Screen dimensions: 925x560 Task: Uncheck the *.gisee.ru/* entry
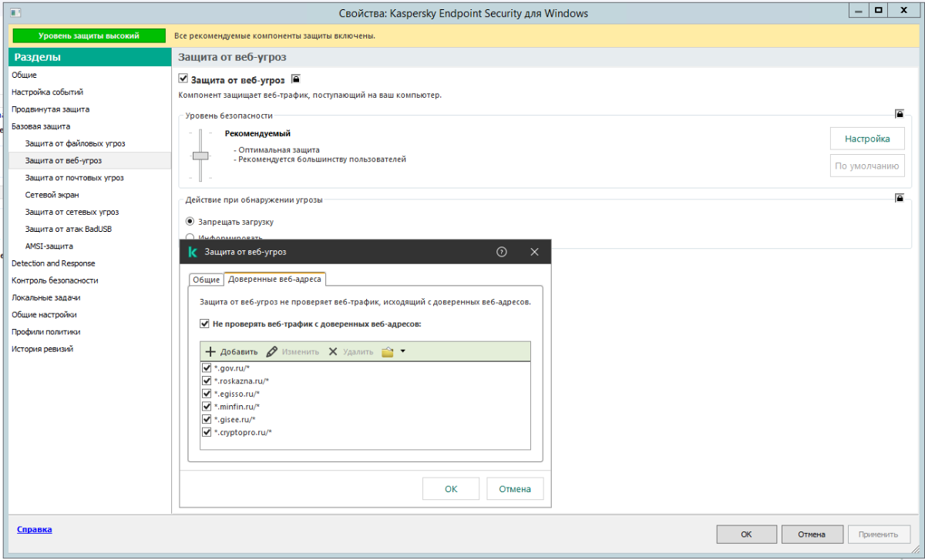pyautogui.click(x=207, y=419)
